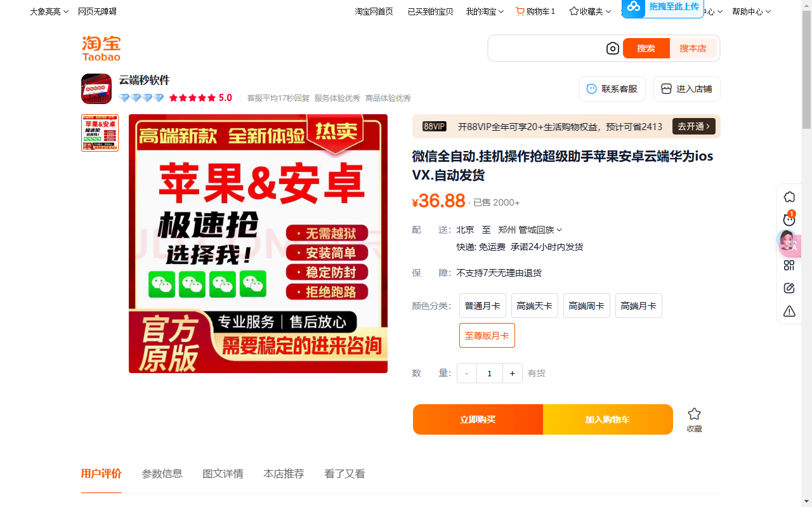Open the sidebar message icon with badge 1
This screenshot has height=507, width=812.
[x=789, y=219]
